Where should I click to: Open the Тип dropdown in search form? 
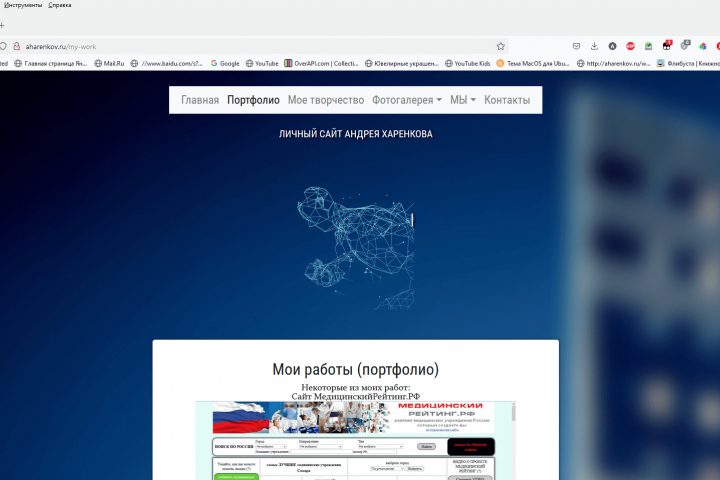[381, 446]
